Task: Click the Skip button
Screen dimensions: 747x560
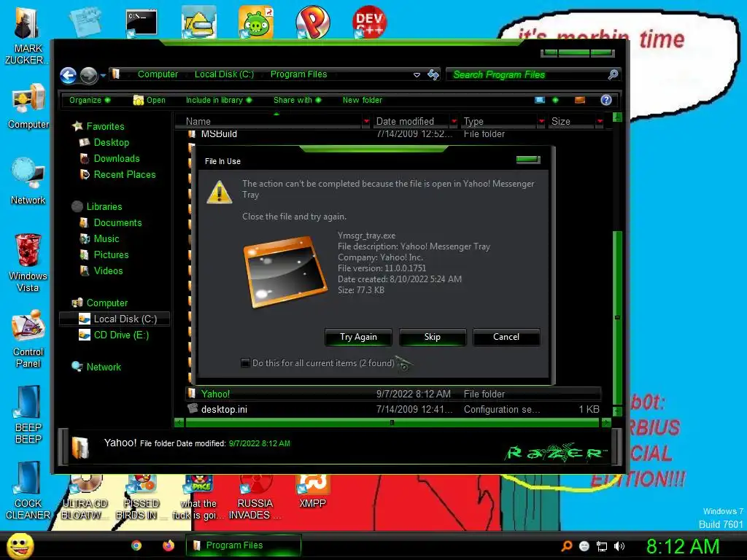Action: coord(432,337)
